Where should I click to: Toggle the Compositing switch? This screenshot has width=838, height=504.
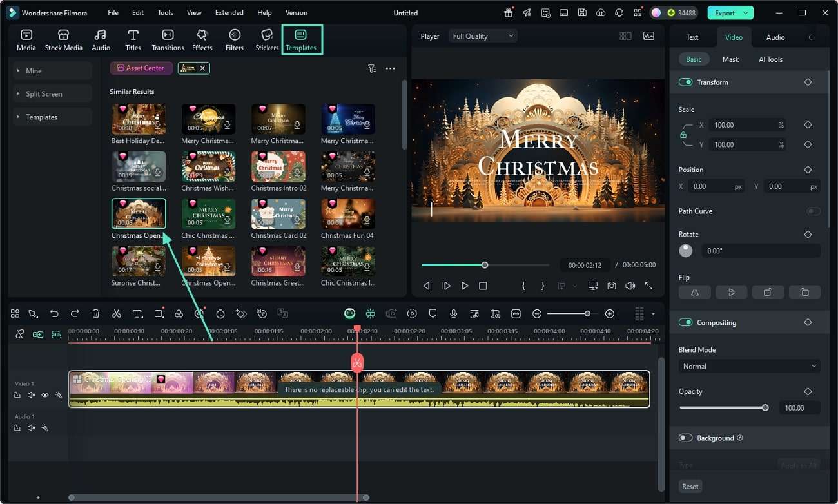[685, 322]
